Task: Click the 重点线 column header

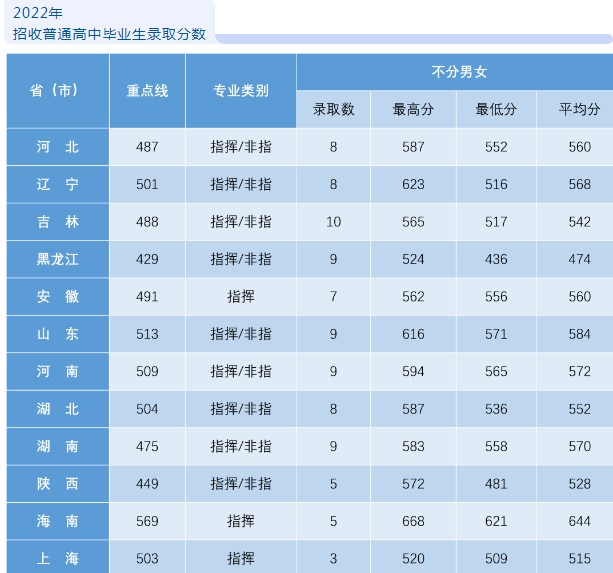Action: point(147,90)
